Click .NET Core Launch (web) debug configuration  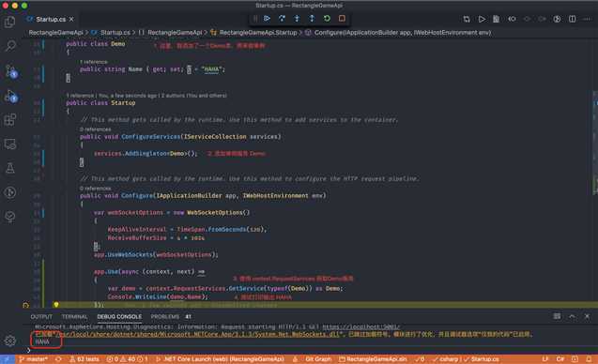(x=220, y=359)
